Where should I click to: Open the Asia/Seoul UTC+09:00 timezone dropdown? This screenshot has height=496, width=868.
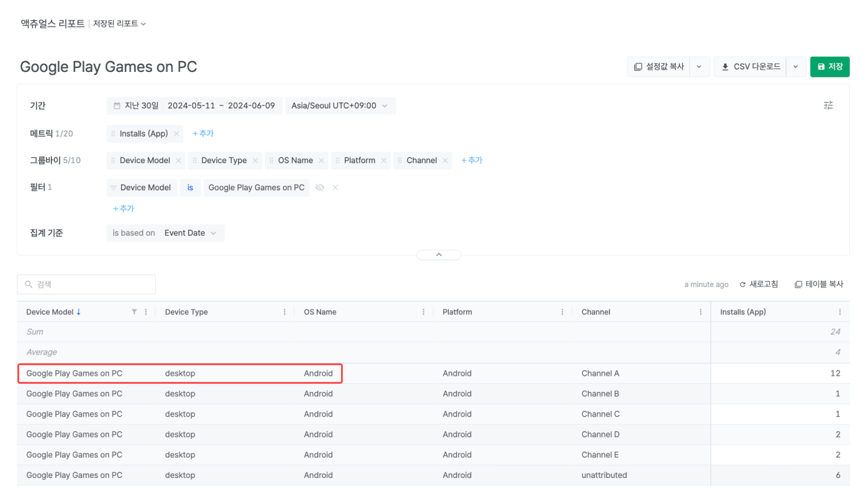click(x=340, y=106)
